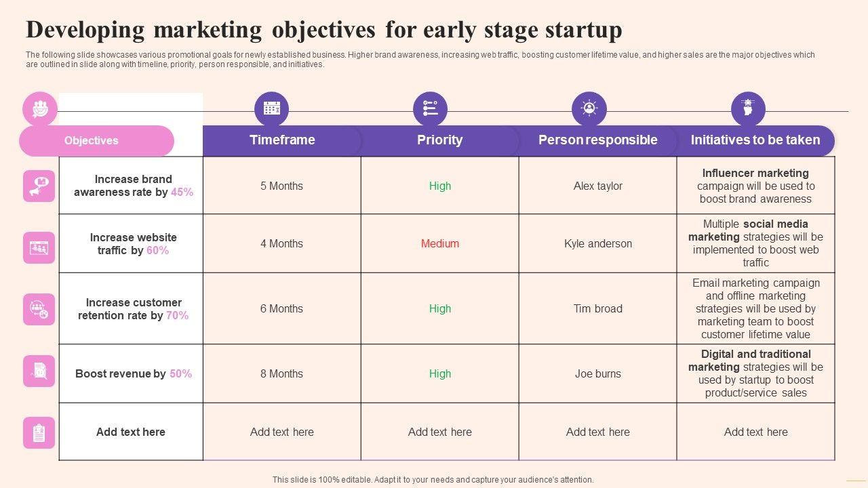Image resolution: width=868 pixels, height=488 pixels.
Task: Click the slide title text
Action: click(x=324, y=30)
